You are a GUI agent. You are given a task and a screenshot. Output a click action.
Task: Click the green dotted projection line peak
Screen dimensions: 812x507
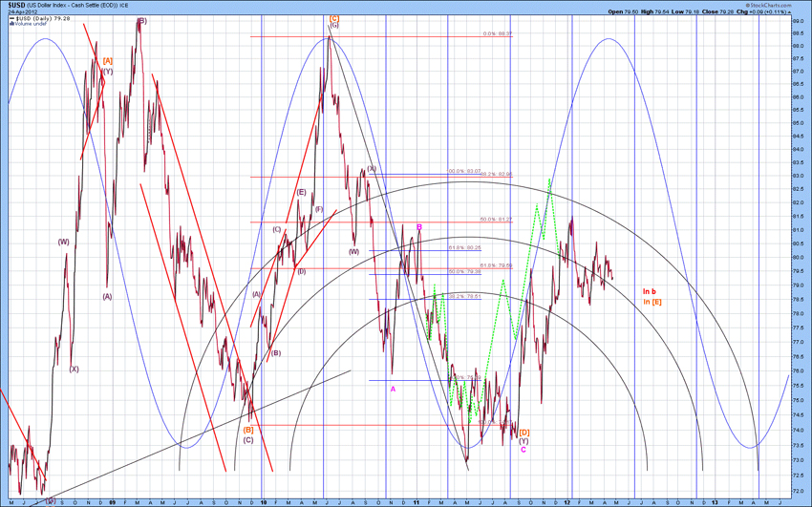click(549, 179)
